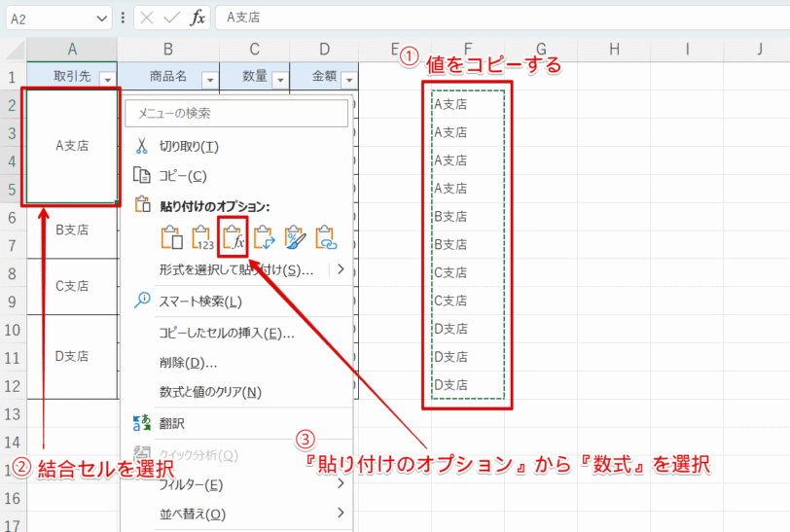Click the formula bar Enter checkmark icon
The height and width of the screenshot is (532, 790).
pos(171,18)
